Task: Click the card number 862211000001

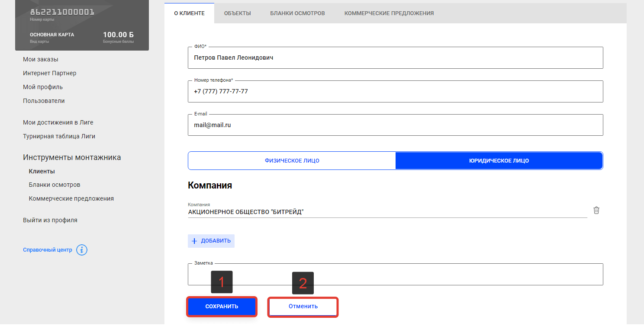Action: pos(62,12)
